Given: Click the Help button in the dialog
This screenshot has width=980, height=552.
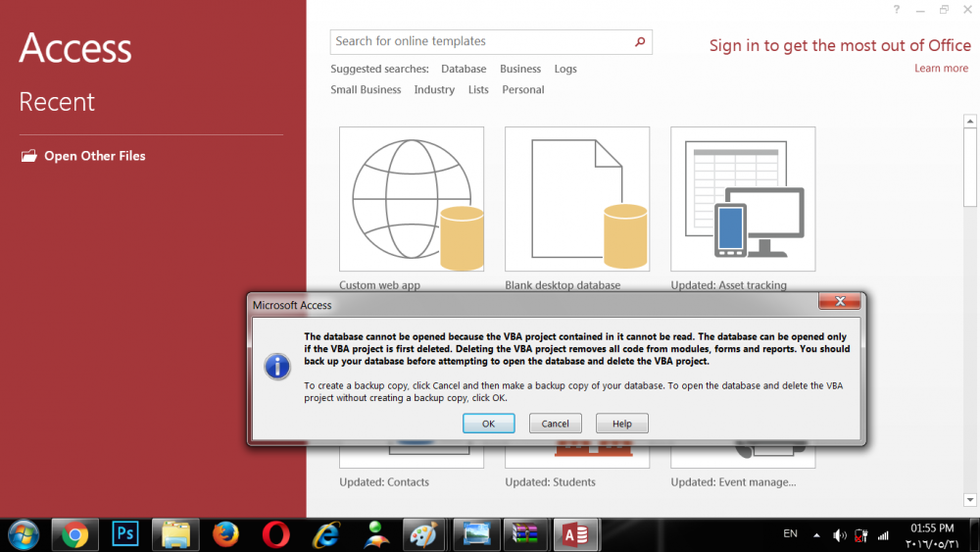Looking at the screenshot, I should tap(622, 424).
